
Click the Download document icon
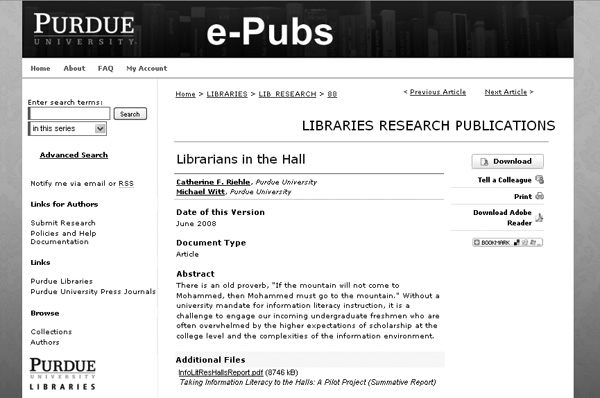tap(484, 161)
